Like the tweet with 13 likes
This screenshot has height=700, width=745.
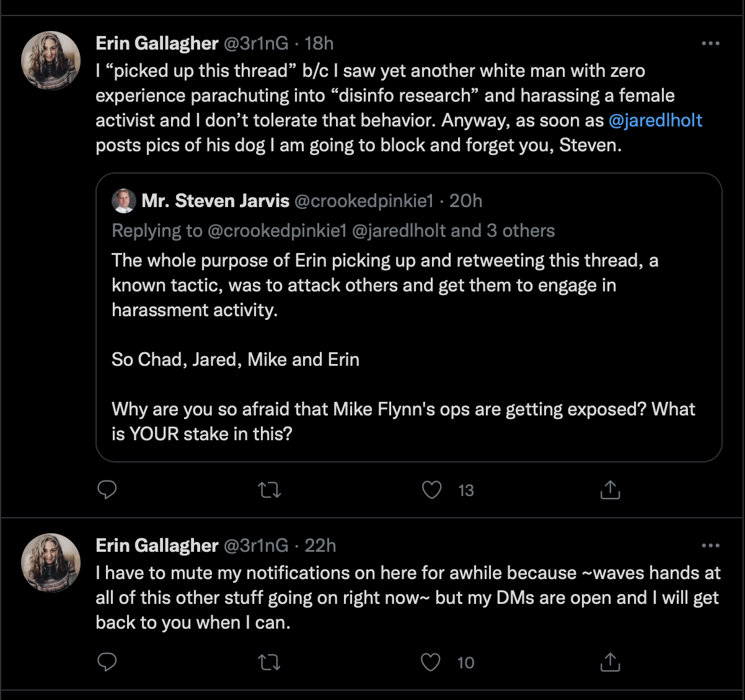point(432,490)
